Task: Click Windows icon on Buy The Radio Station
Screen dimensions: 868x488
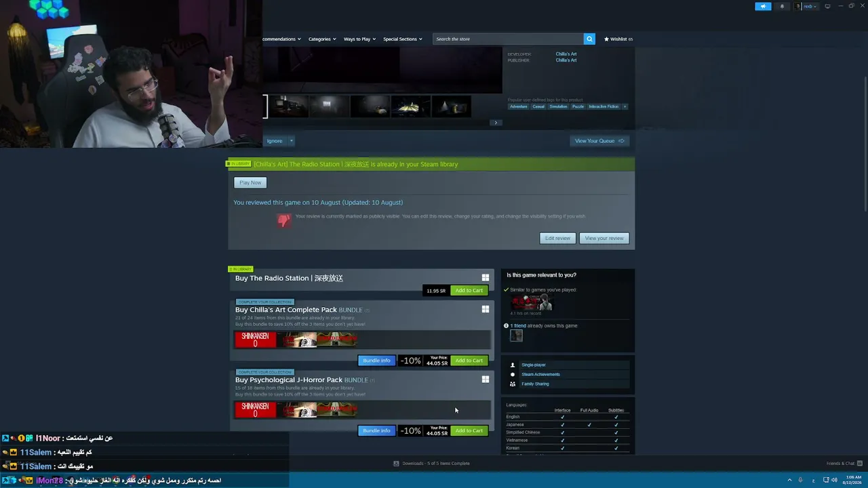Action: point(486,278)
